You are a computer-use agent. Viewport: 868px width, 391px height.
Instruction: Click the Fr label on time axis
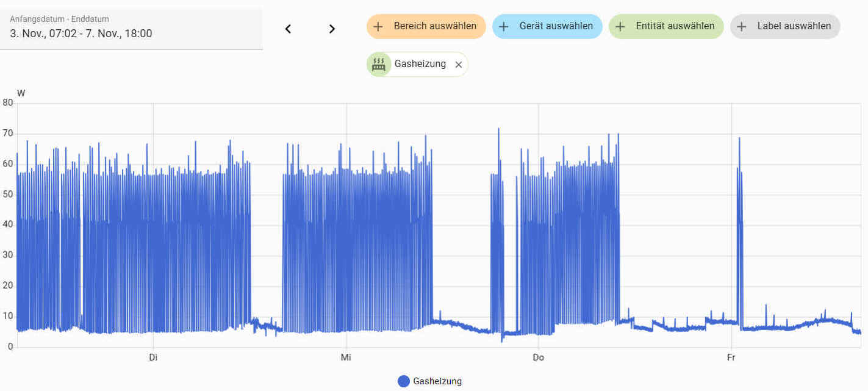tap(731, 357)
